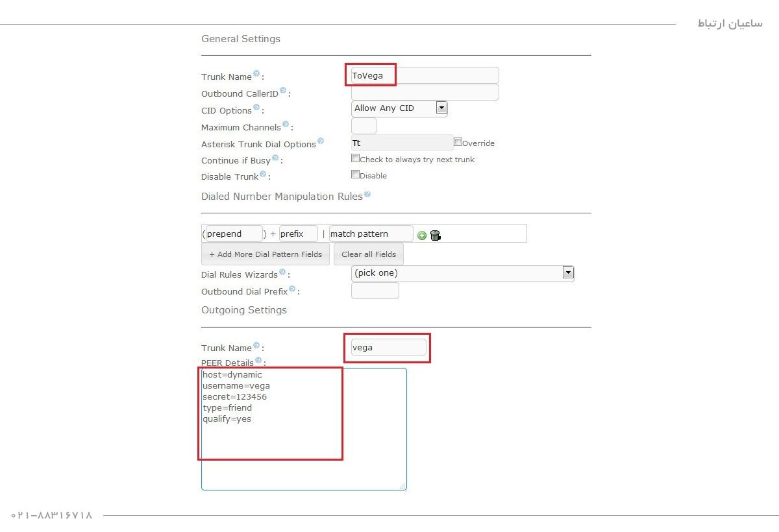Enable Override for dial options
The image size is (779, 532).
pos(458,142)
